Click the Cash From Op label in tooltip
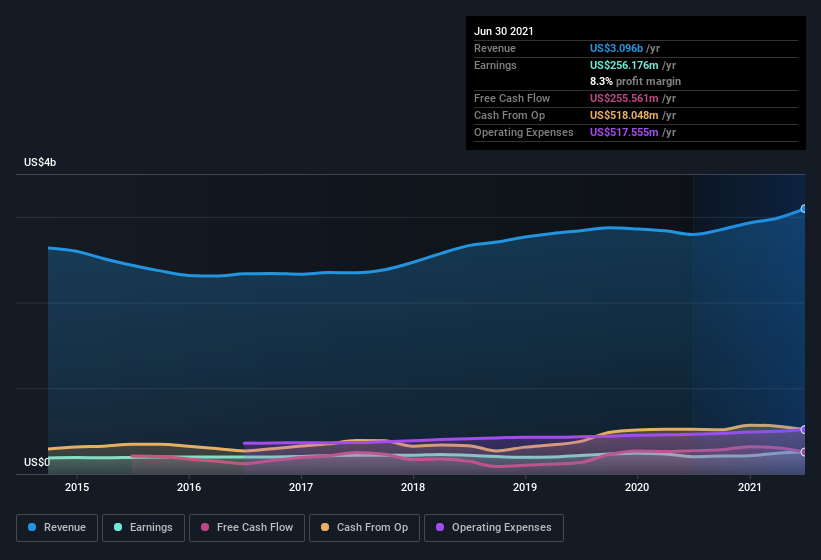 pos(509,115)
